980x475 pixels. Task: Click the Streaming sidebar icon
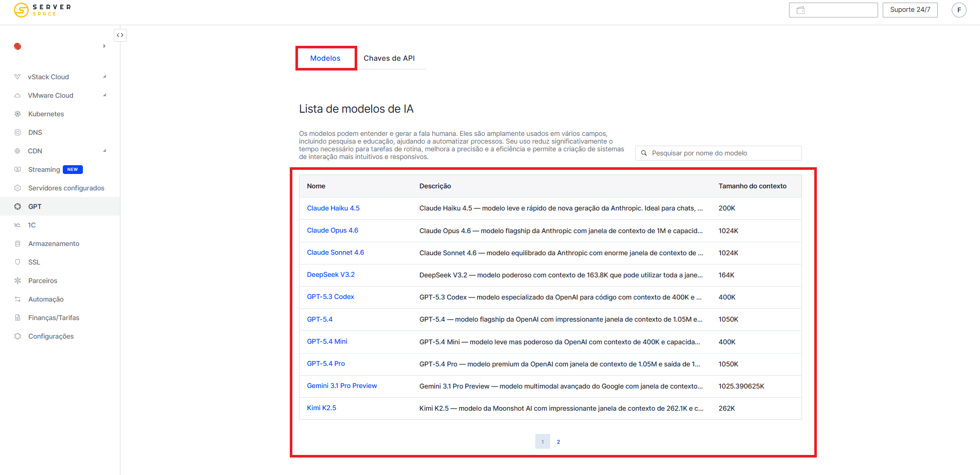[17, 169]
